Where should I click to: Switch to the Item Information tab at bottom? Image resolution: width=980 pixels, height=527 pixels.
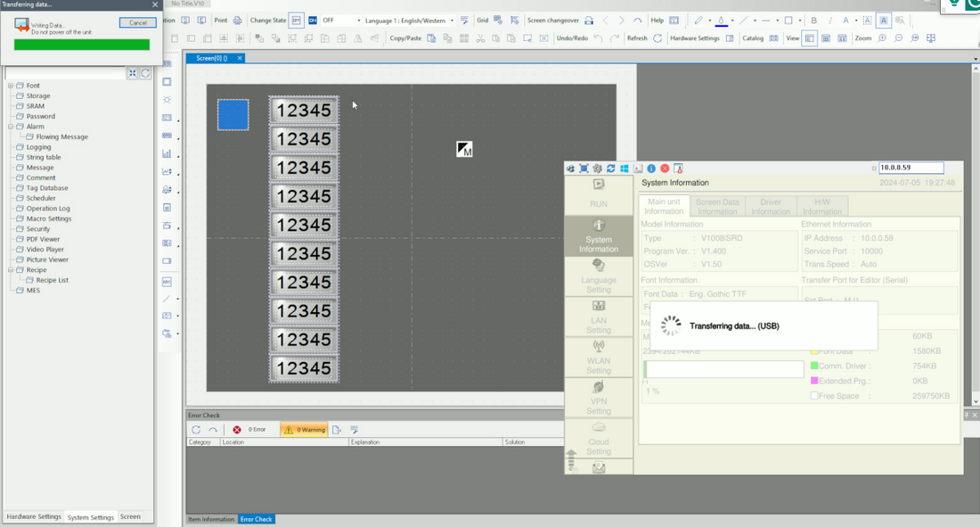pyautogui.click(x=210, y=519)
